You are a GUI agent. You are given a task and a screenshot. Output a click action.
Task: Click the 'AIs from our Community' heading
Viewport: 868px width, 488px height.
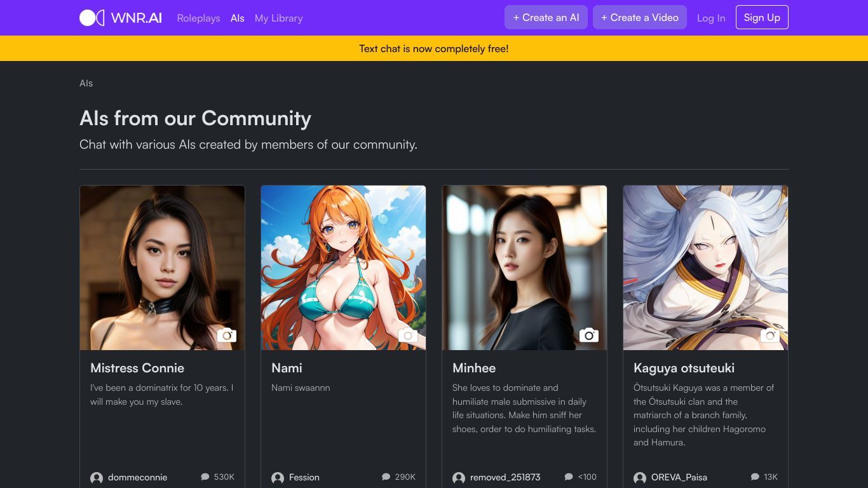click(x=195, y=118)
